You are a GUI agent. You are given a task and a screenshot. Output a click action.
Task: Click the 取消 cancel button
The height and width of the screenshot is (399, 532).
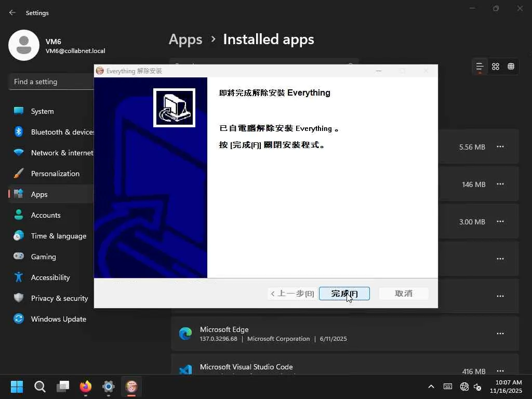pos(403,294)
